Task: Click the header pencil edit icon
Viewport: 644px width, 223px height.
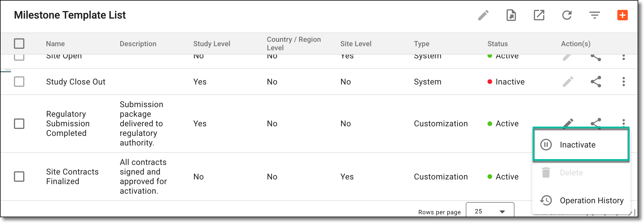Action: pos(483,15)
